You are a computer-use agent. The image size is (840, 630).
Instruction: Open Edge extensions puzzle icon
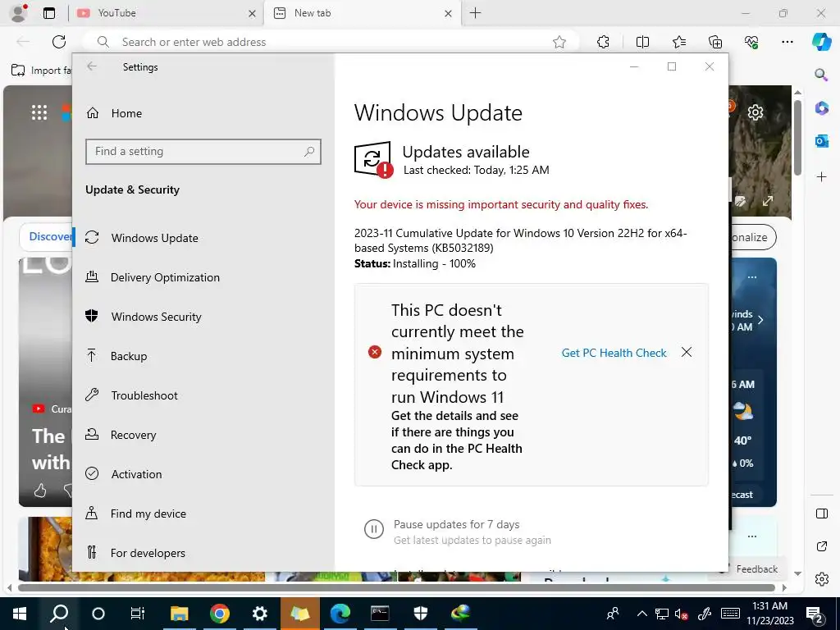pos(603,42)
